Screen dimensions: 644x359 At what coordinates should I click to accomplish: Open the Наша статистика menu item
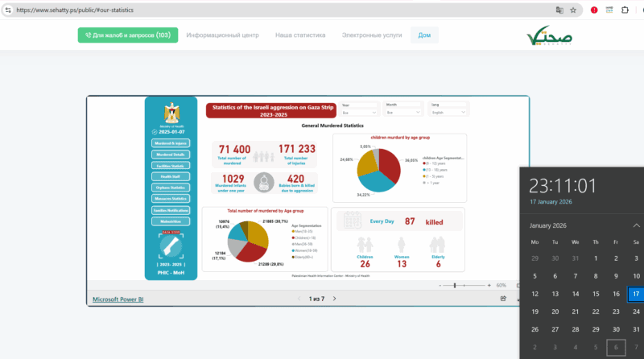300,35
